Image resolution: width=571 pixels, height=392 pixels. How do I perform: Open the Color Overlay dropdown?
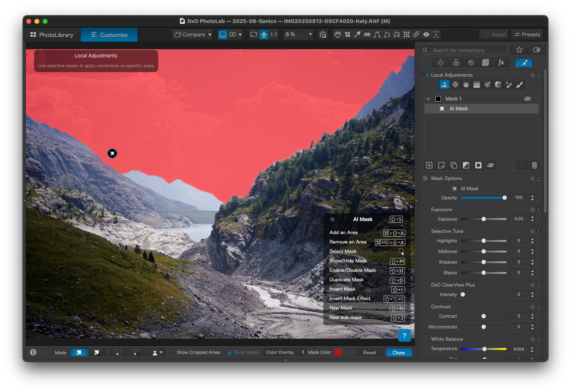(285, 352)
